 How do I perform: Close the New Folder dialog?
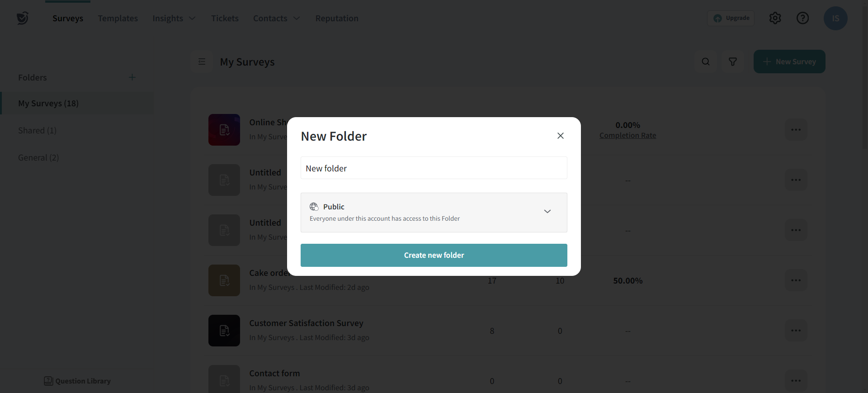tap(560, 136)
